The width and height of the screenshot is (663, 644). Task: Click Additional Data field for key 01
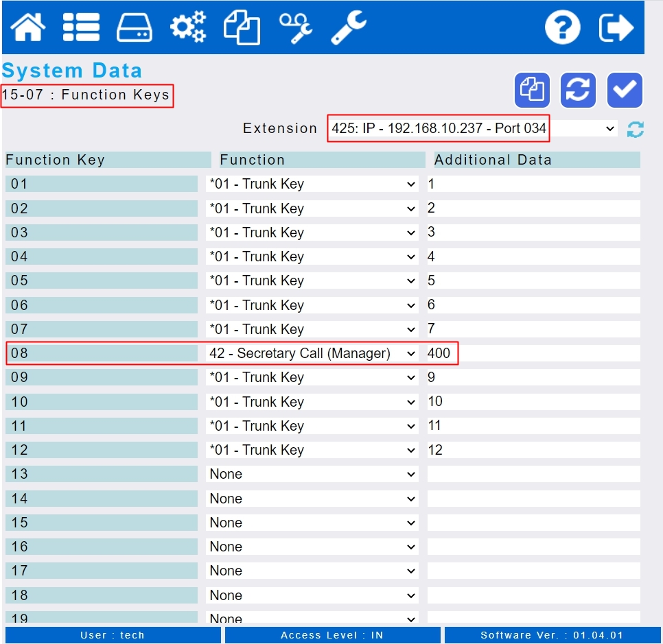[533, 184]
